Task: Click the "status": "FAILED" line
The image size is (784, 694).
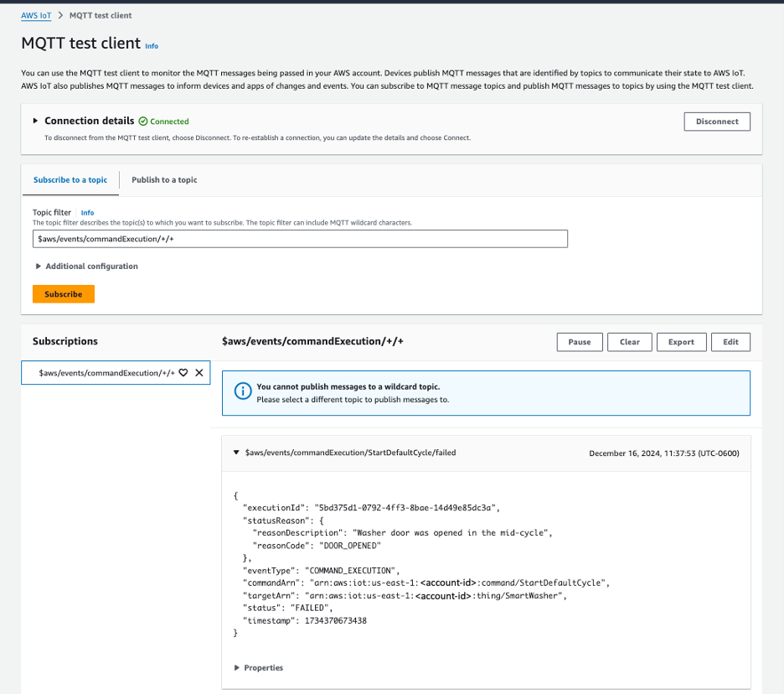Action: pos(287,608)
